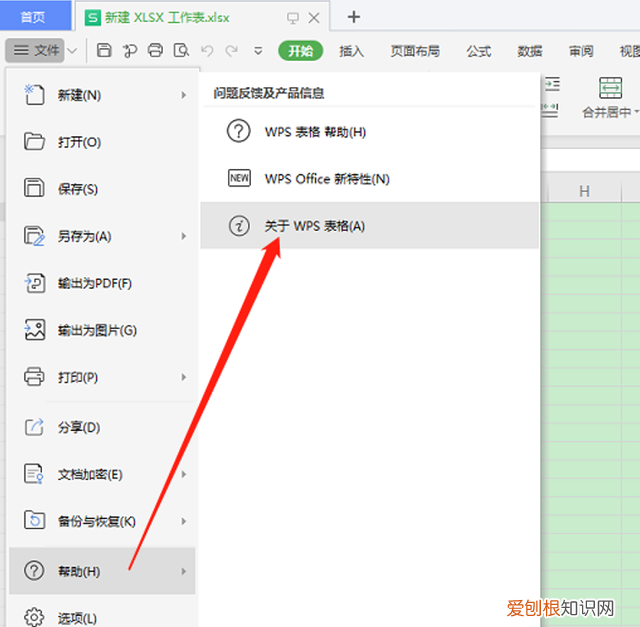Switch to the 首页 tab

[34, 17]
